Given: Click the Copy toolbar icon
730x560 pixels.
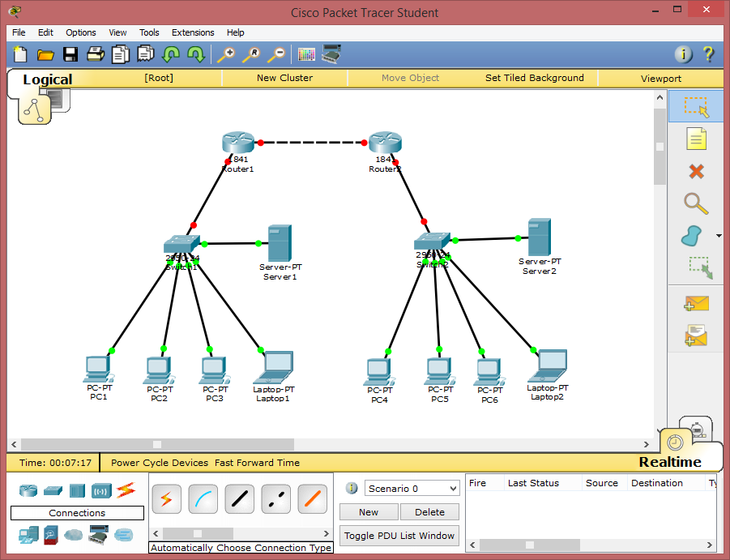Looking at the screenshot, I should pos(120,54).
